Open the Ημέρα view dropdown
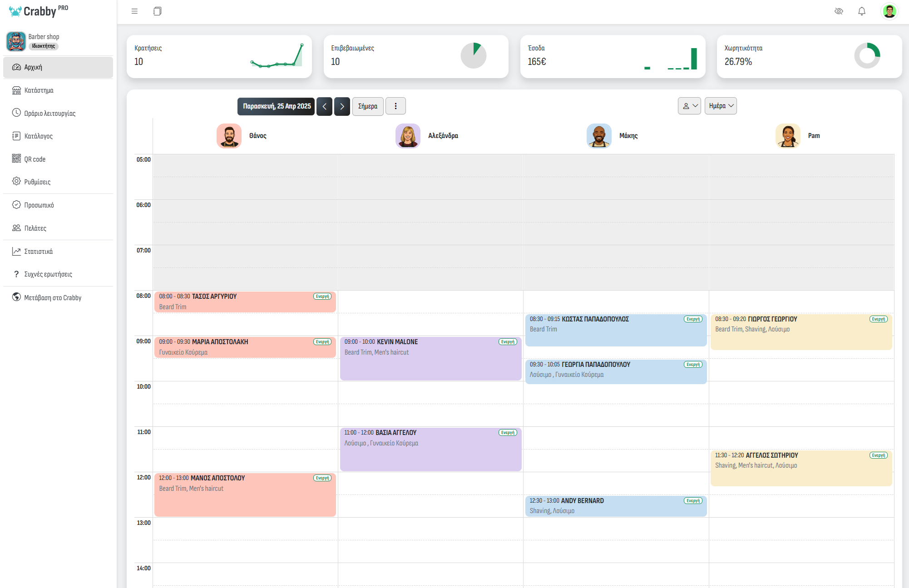Screen dimensions: 909x588 click(721, 106)
